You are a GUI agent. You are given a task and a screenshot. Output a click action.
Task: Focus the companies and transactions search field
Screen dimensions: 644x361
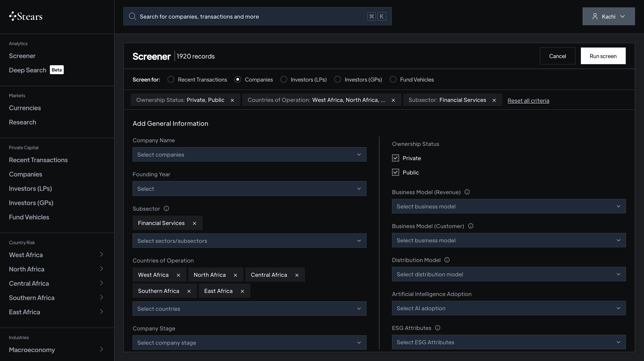coord(258,17)
